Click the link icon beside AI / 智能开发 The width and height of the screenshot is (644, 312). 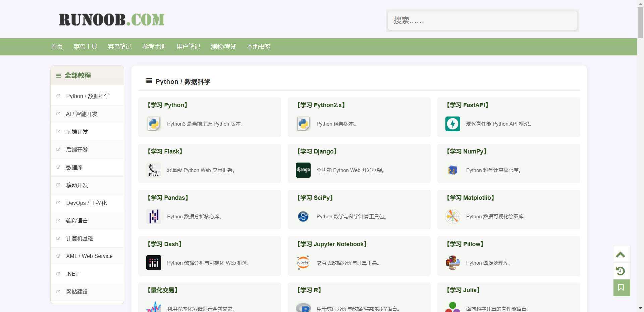click(58, 114)
